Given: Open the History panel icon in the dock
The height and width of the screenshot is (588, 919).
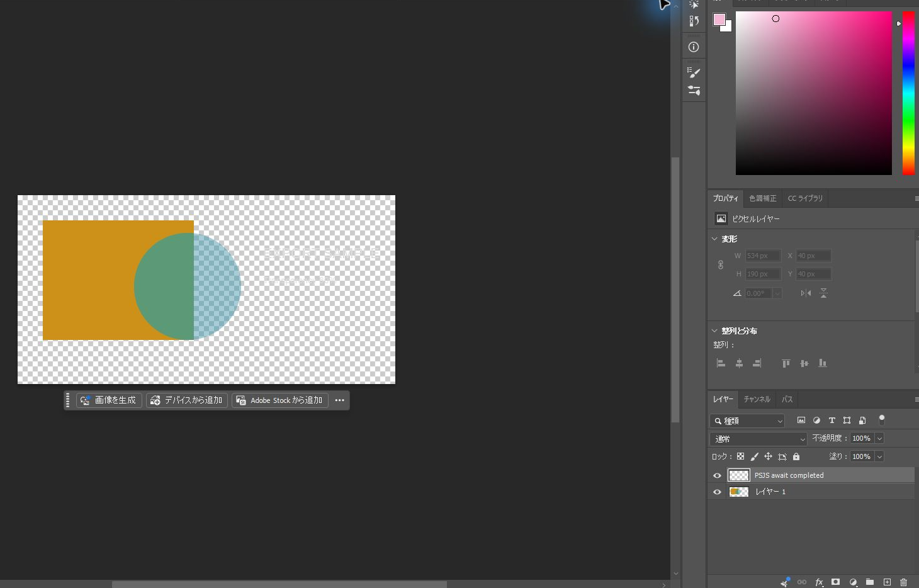Looking at the screenshot, I should pyautogui.click(x=694, y=21).
